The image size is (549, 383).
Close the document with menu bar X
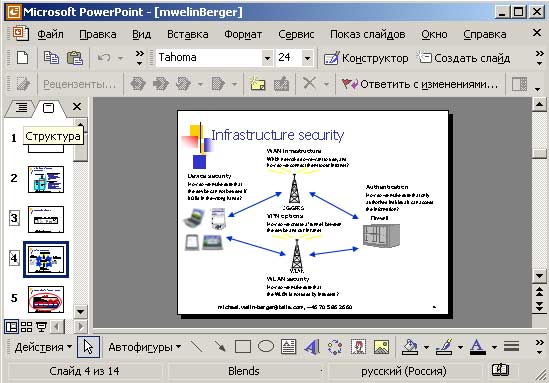pos(536,33)
